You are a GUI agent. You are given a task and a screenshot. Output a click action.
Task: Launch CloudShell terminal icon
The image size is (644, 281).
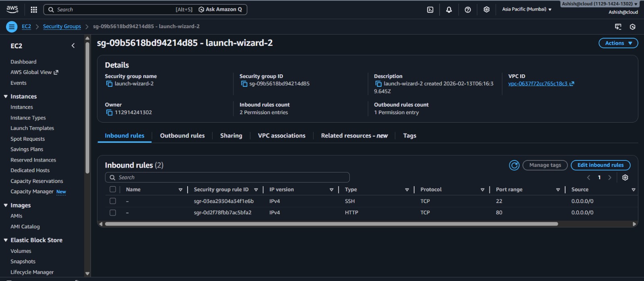click(x=430, y=10)
